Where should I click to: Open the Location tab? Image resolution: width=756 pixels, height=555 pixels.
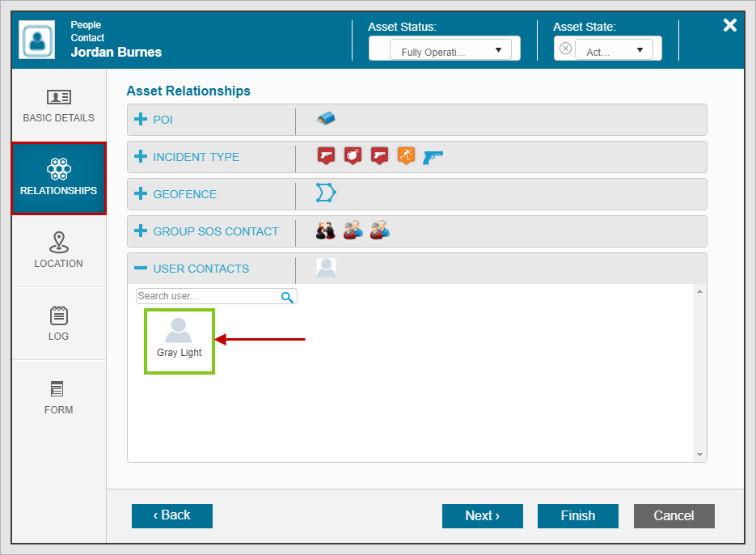click(x=58, y=251)
